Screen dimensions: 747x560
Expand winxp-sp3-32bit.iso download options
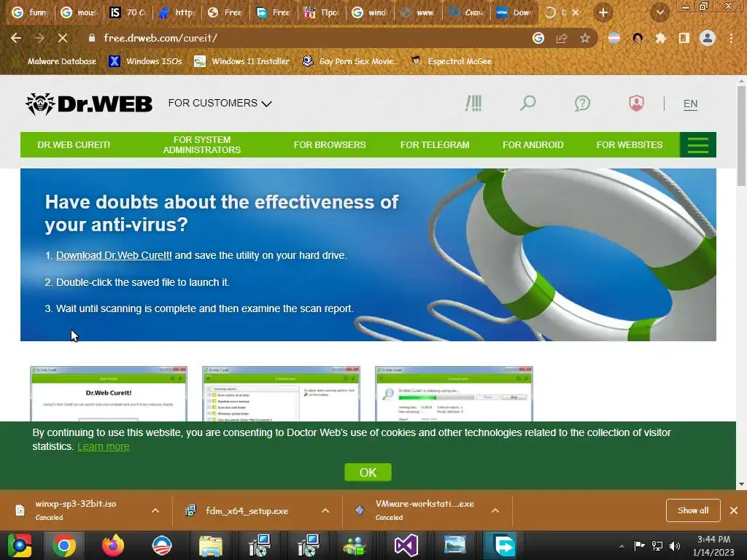click(x=155, y=510)
